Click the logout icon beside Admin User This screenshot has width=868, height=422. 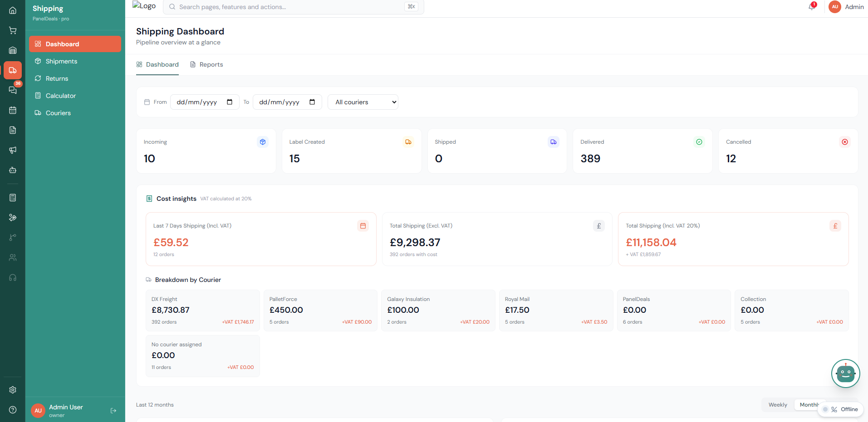point(113,411)
